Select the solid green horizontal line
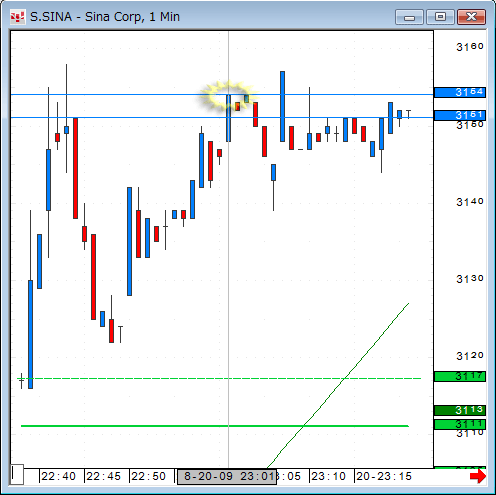Screen dimensions: 496x495 [215, 426]
